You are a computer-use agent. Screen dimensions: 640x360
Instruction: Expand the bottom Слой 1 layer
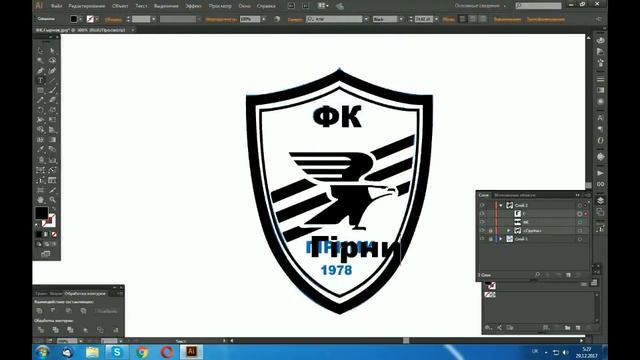pos(501,239)
